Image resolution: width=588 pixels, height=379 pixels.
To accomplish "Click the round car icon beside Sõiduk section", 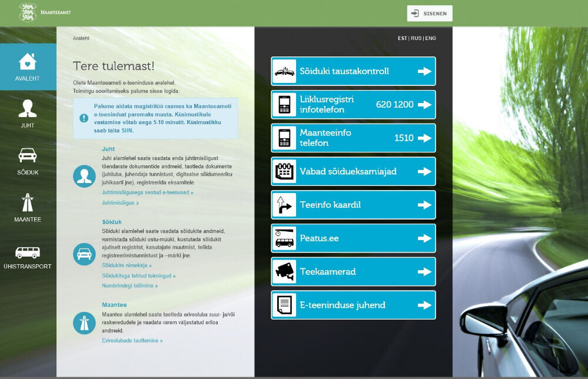I will coord(84,254).
